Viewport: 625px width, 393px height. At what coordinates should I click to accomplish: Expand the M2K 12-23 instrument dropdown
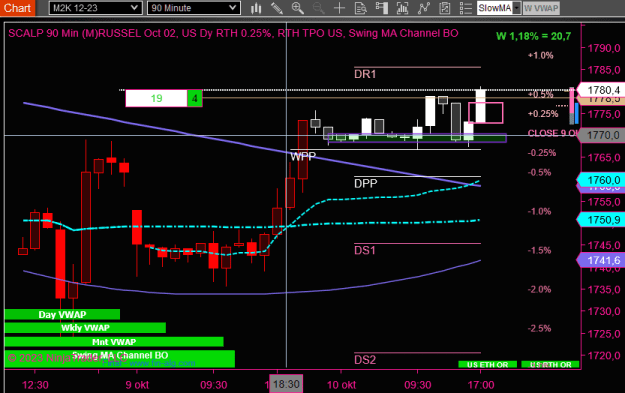(95, 8)
